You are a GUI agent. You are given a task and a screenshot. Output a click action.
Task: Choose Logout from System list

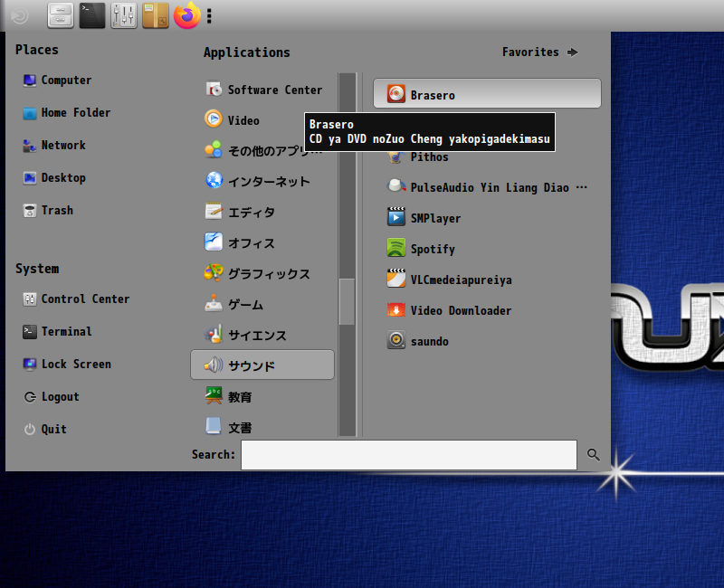coord(52,397)
